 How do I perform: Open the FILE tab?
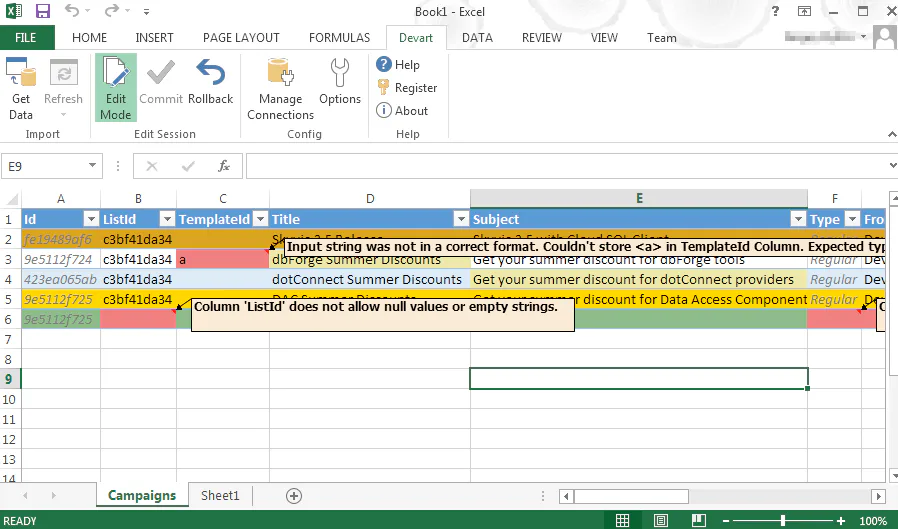26,38
